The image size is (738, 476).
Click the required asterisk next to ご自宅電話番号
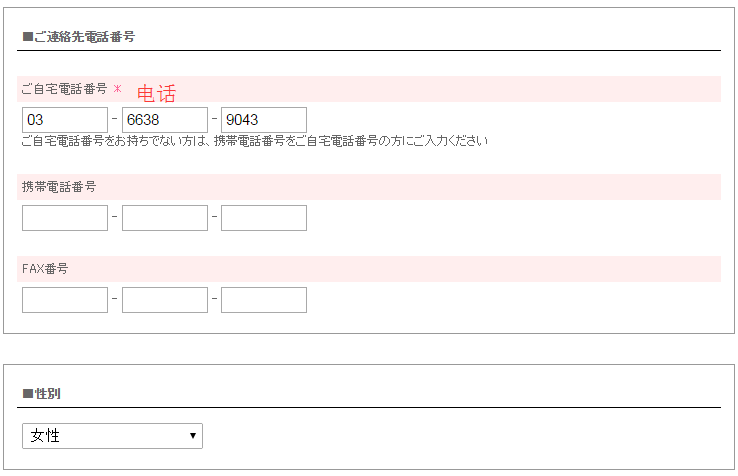(117, 89)
